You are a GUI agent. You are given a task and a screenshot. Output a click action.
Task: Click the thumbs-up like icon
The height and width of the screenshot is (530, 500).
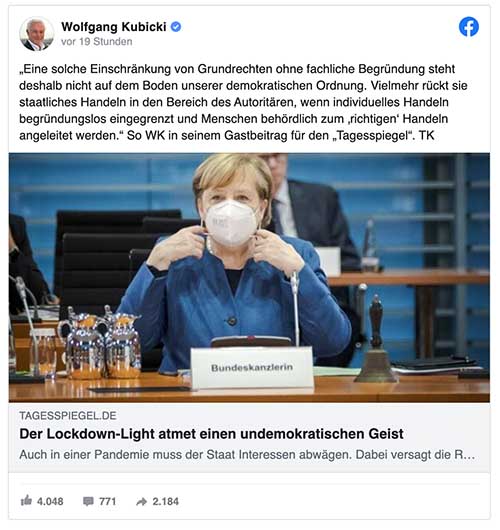pyautogui.click(x=26, y=500)
